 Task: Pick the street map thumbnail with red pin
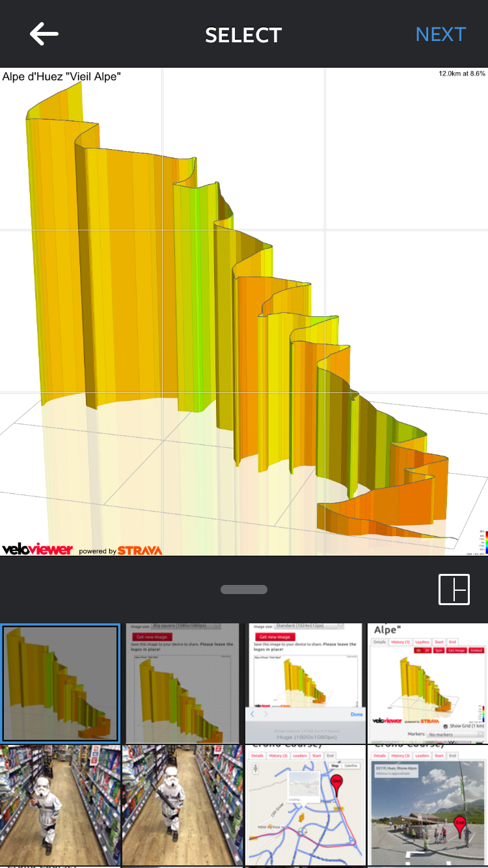pyautogui.click(x=306, y=806)
